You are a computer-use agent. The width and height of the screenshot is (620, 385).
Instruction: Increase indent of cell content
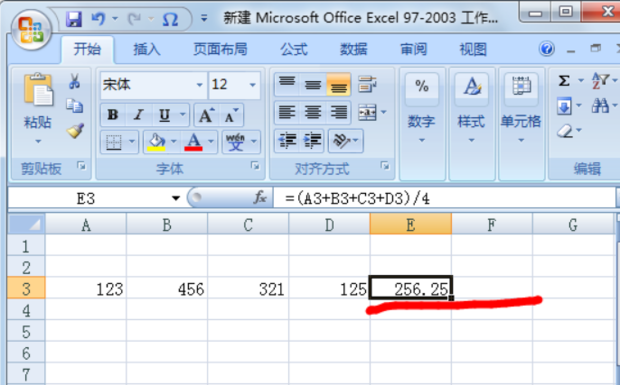click(x=312, y=141)
